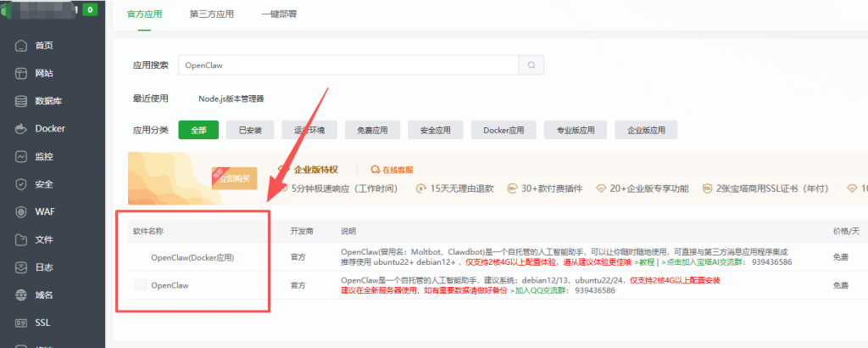Click 20+企业版专享功能 banner text
The height and width of the screenshot is (348, 868).
[x=649, y=188]
